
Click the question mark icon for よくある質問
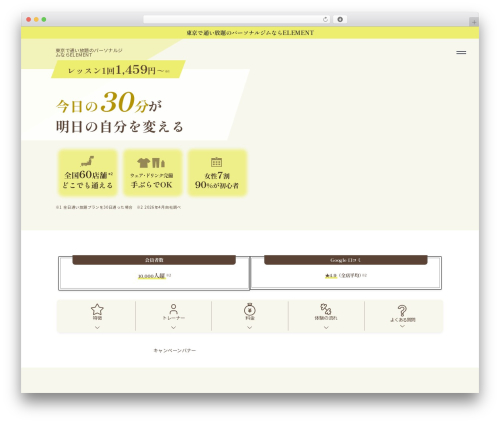click(402, 310)
